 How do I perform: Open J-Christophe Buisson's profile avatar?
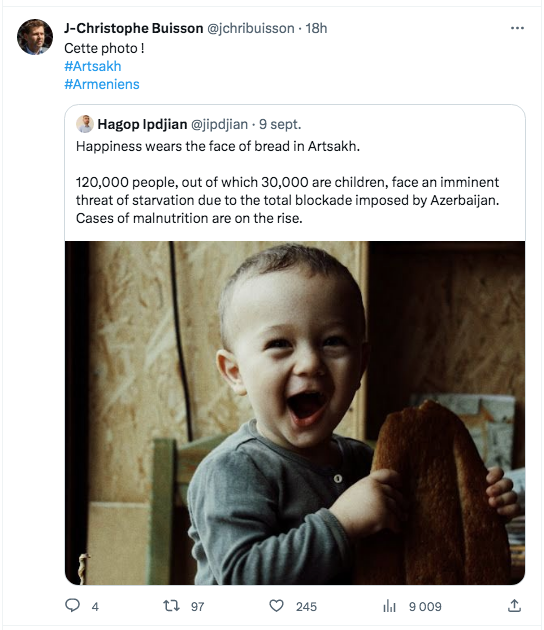click(35, 37)
